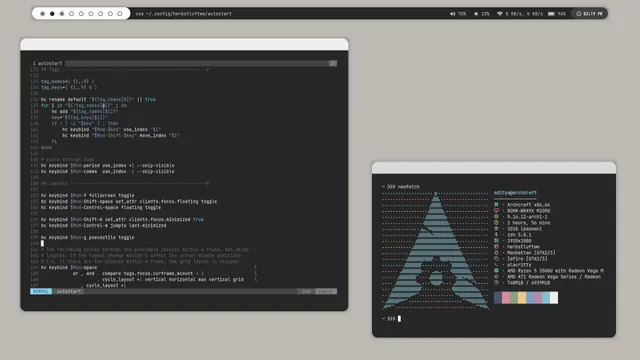
Task: Click the battery icon in bar
Action: click(x=551, y=13)
